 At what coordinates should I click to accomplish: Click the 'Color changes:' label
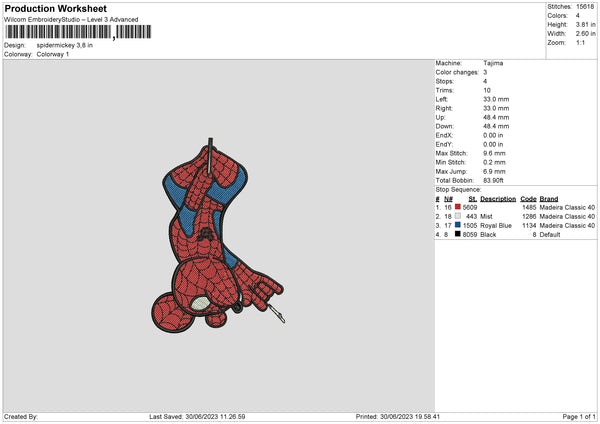coord(457,72)
